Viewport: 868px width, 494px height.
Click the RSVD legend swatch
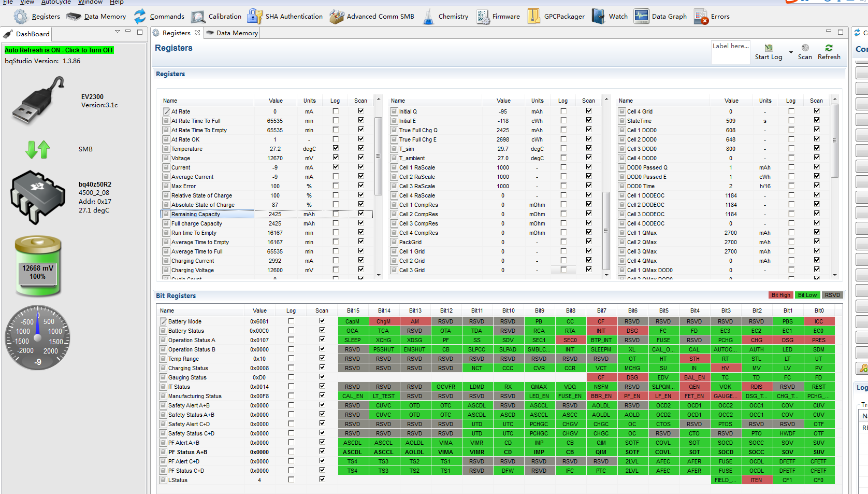pyautogui.click(x=832, y=295)
